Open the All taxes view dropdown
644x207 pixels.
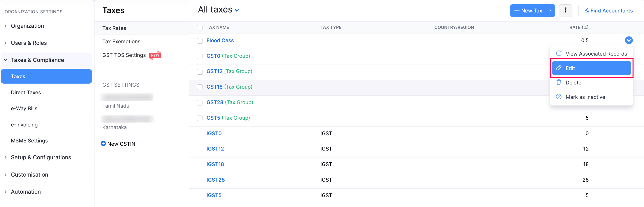[x=237, y=10]
